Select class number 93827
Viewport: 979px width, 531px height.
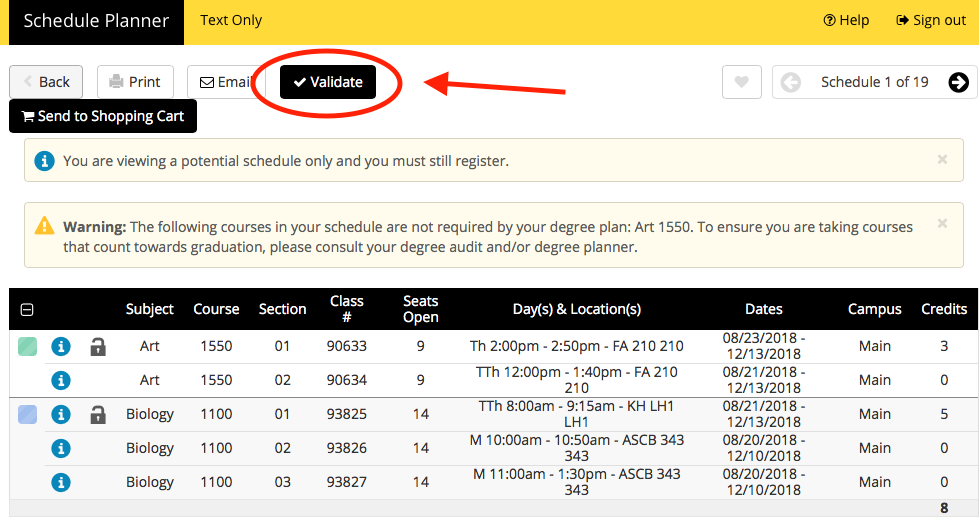347,482
